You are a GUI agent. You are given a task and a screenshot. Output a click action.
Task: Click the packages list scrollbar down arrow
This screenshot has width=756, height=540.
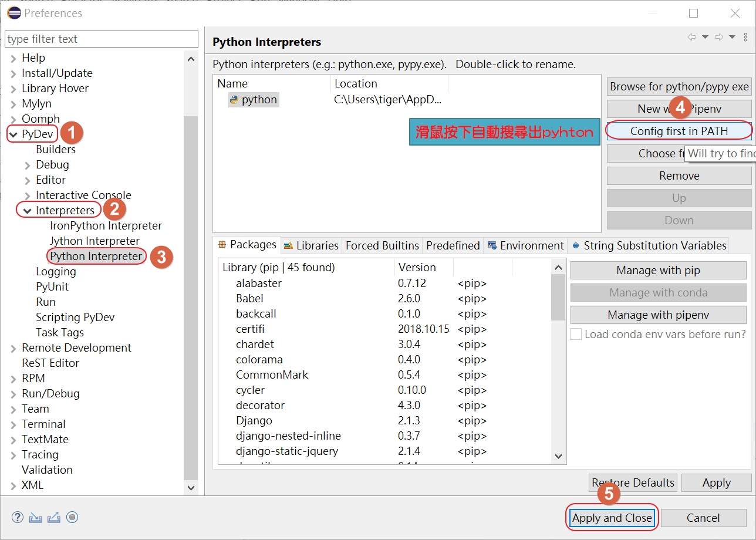pos(558,456)
